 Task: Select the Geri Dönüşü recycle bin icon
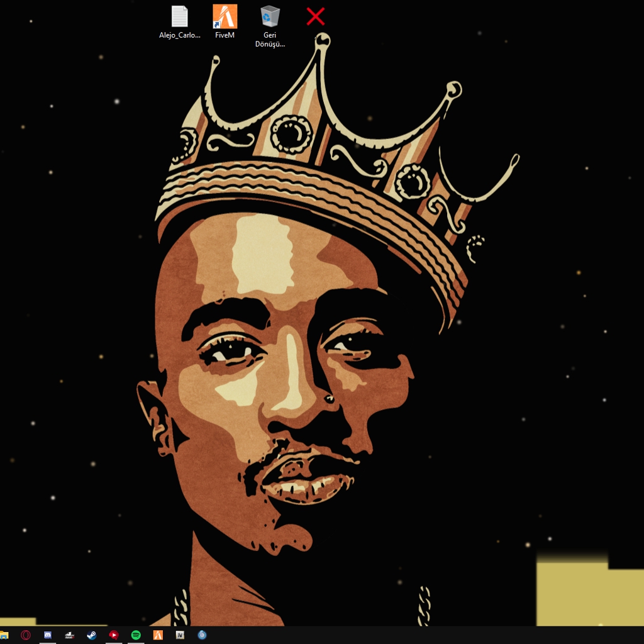[x=270, y=16]
